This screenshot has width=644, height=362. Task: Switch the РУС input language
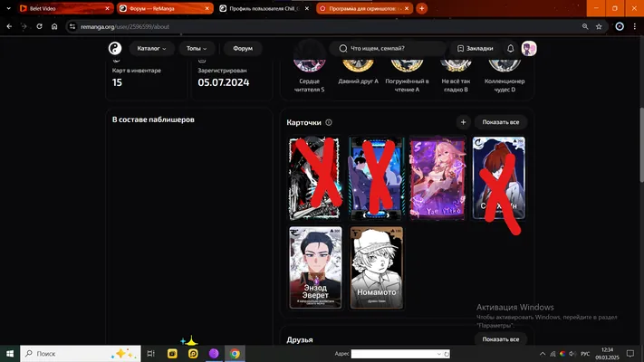tap(585, 354)
